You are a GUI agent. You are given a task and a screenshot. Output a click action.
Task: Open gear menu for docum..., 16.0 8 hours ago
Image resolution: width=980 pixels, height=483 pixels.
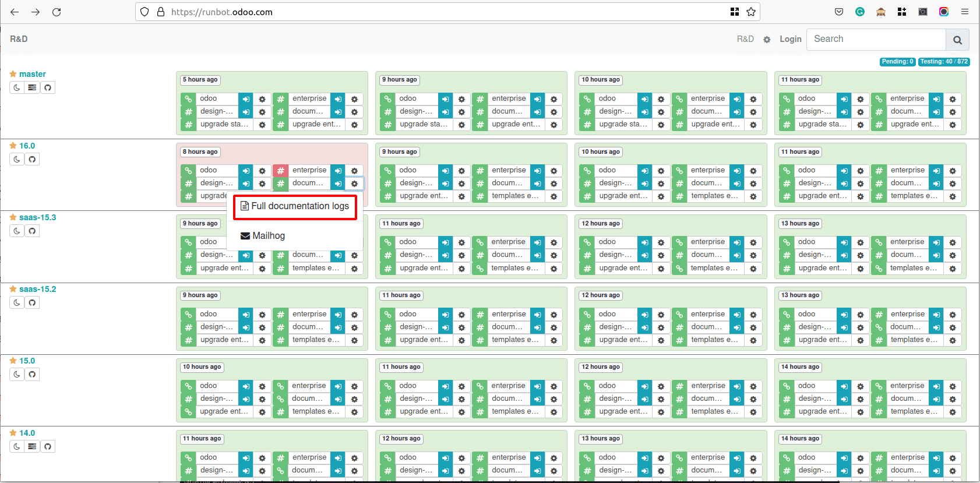pyautogui.click(x=354, y=184)
